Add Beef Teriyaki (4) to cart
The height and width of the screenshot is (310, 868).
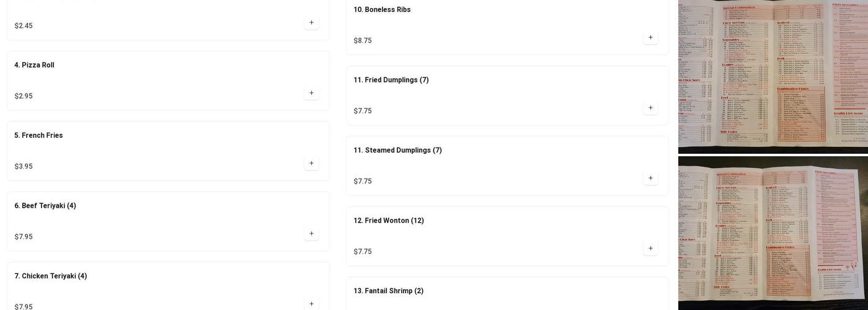(x=311, y=234)
